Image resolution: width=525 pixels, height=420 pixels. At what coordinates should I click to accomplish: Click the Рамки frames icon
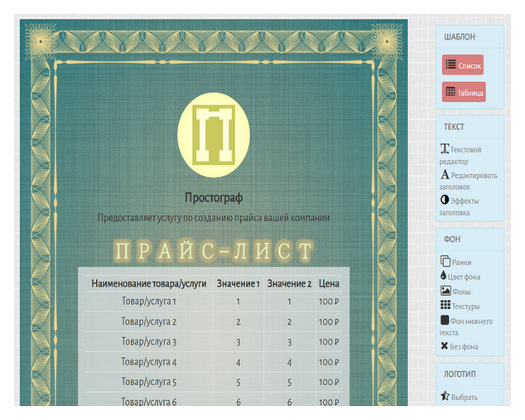tap(446, 261)
